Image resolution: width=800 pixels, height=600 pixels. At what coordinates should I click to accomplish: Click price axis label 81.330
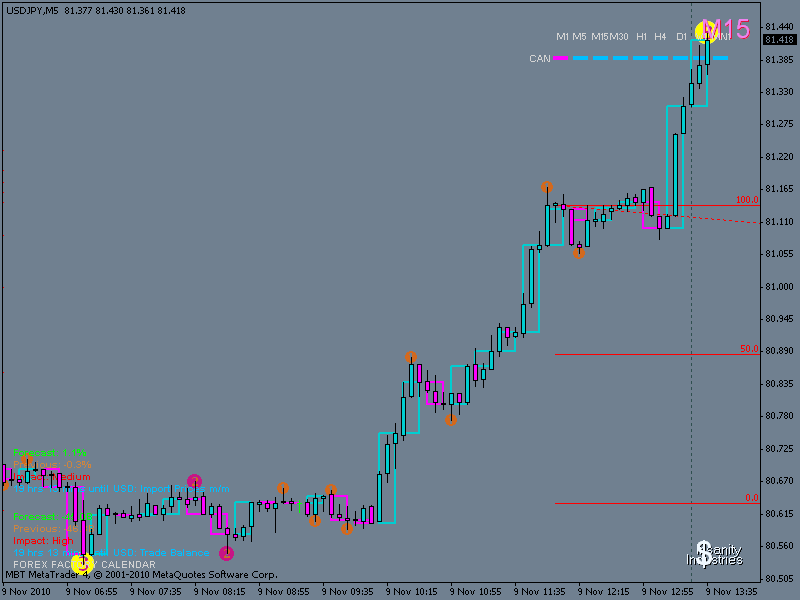coord(779,92)
